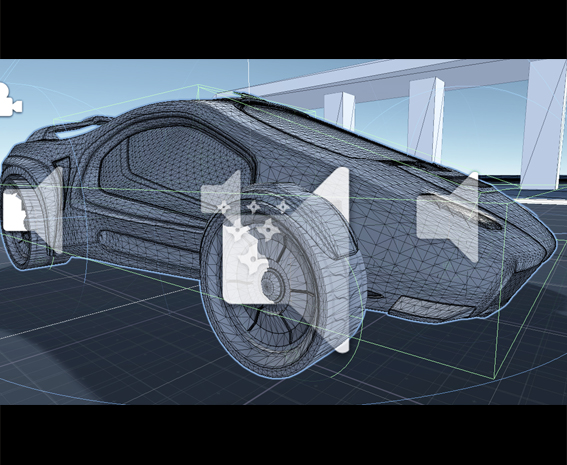Select the front bumper vent on the car
This screenshot has width=567, height=465.
[431, 308]
